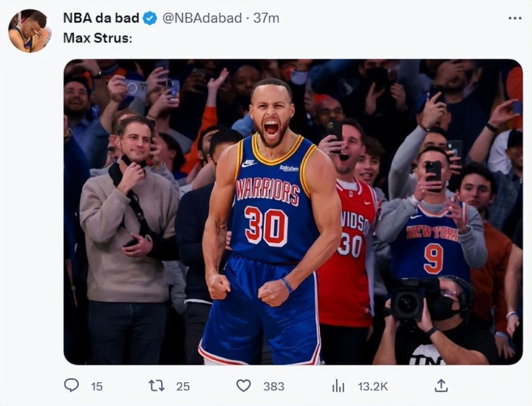Click the reply speech bubble icon
This screenshot has width=532, height=406.
click(71, 386)
